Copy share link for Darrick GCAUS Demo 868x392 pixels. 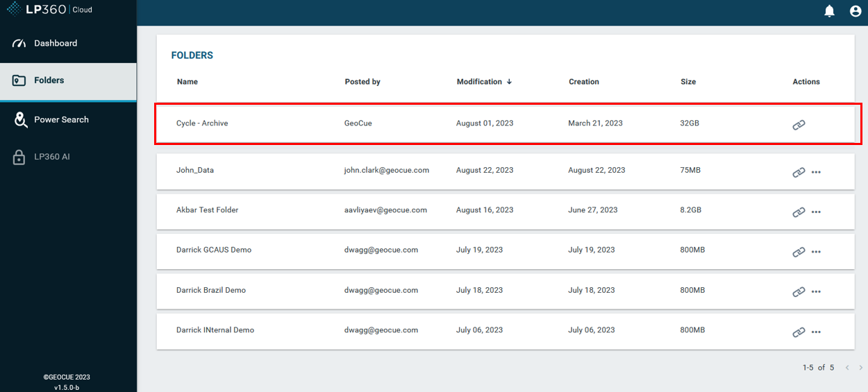coord(799,252)
